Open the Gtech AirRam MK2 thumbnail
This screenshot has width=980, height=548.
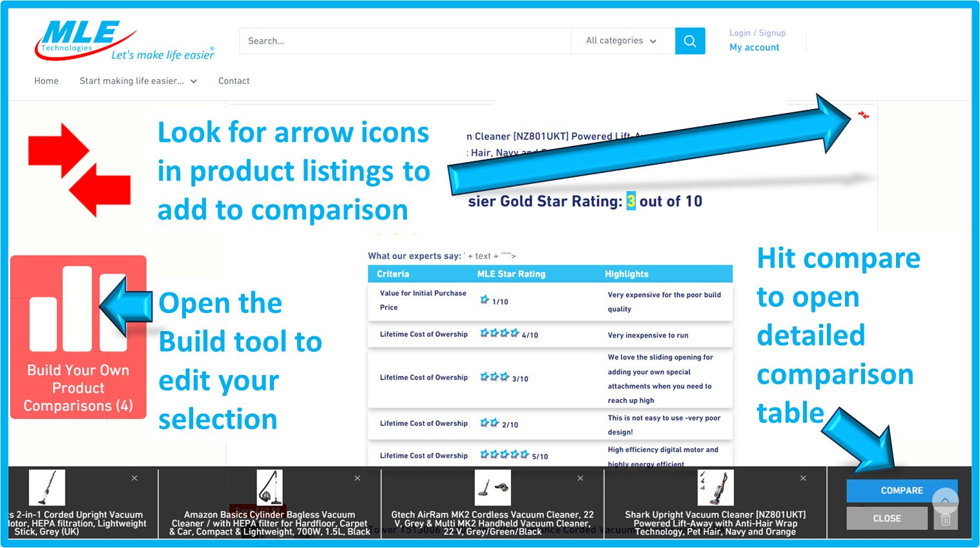point(492,487)
